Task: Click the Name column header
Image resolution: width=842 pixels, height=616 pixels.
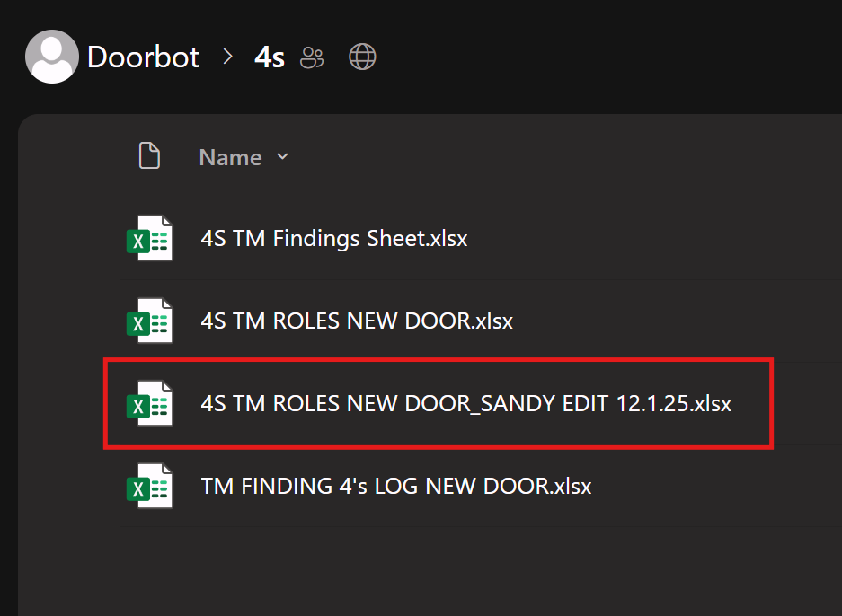Action: (230, 157)
